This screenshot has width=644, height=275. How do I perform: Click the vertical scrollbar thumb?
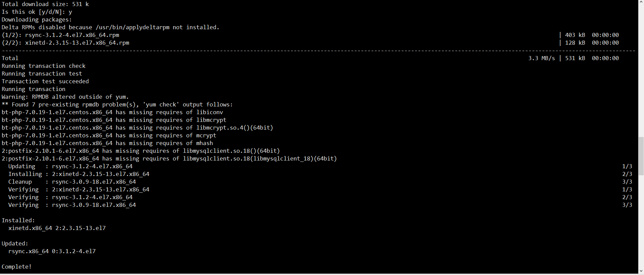[641, 156]
